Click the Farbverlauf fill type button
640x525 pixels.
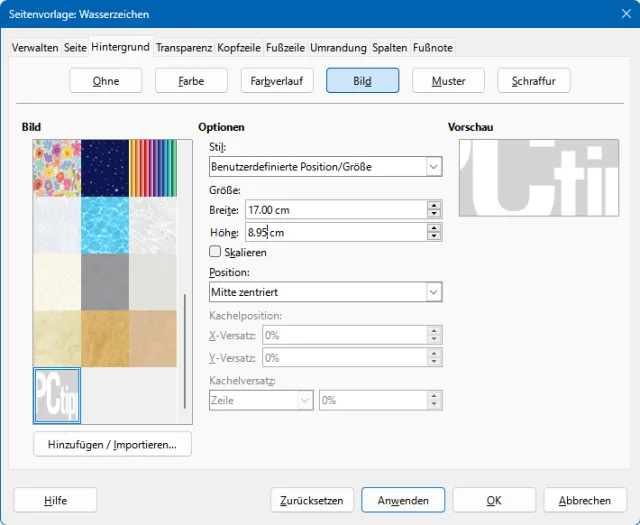(x=277, y=81)
